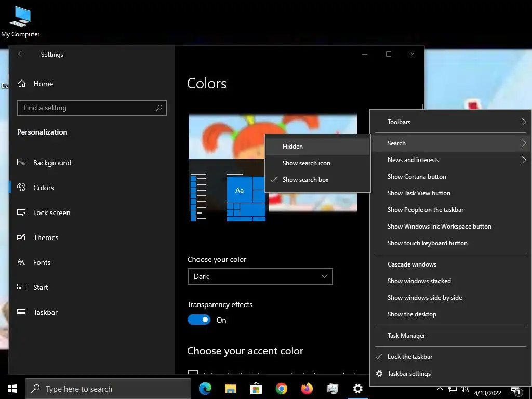Image resolution: width=532 pixels, height=399 pixels.
Task: Open the Choose your color dropdown
Action: [x=260, y=276]
